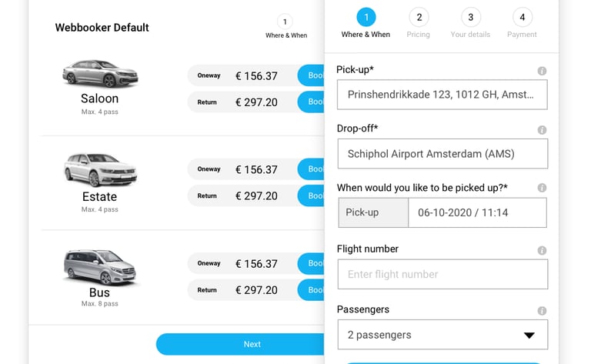Select the Saloon car image
Screen dimensions: 591x364
pos(100,73)
